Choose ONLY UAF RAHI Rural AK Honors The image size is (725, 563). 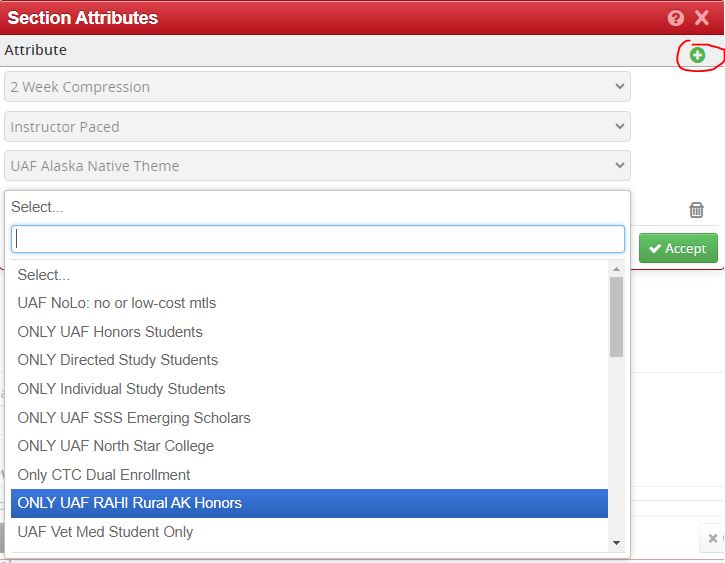click(130, 503)
